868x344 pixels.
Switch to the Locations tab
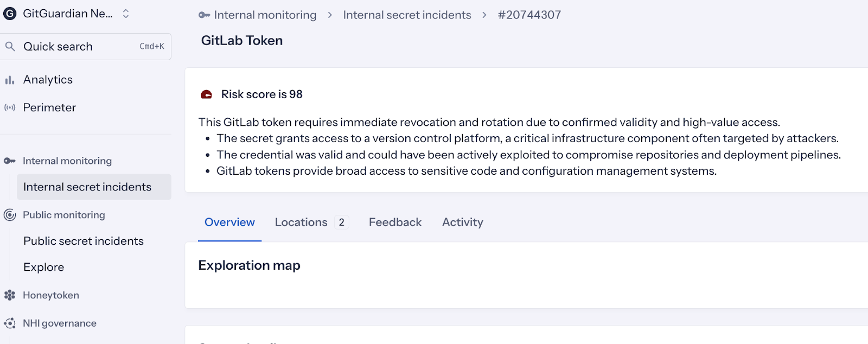(301, 222)
